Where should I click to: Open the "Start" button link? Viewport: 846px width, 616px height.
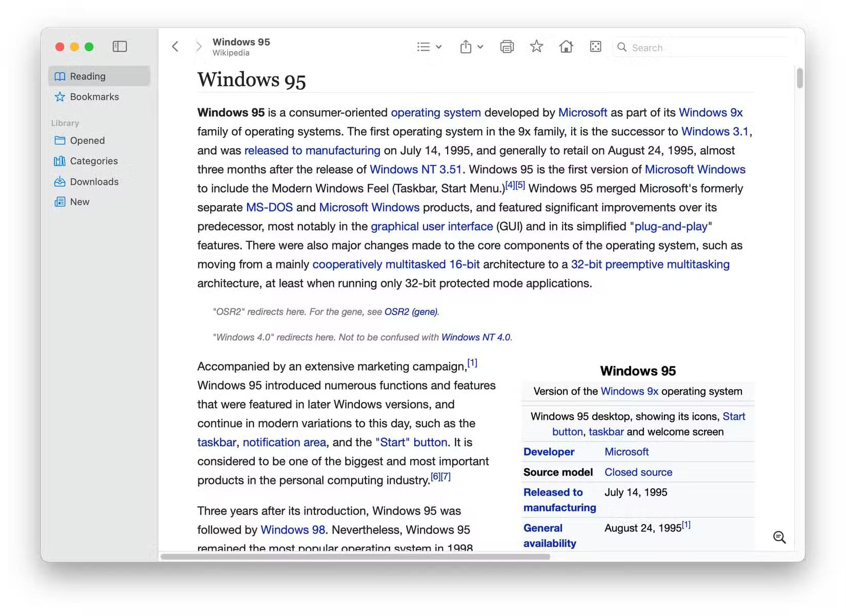click(x=411, y=442)
